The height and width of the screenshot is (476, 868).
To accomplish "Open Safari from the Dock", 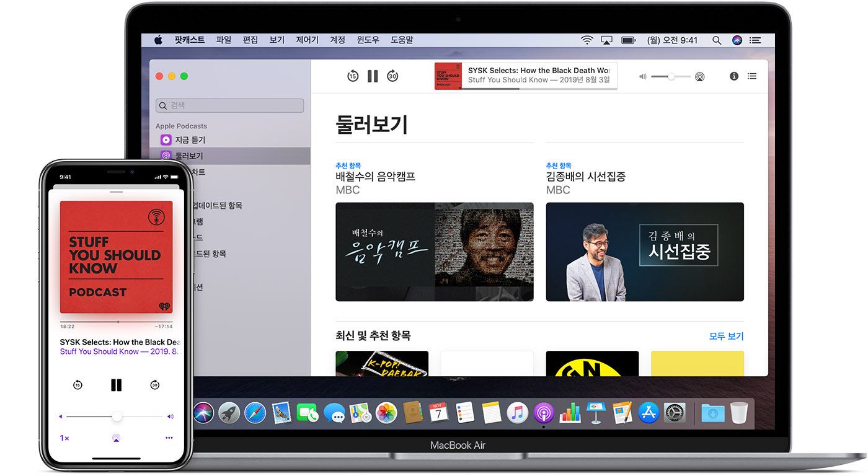I will 255,413.
